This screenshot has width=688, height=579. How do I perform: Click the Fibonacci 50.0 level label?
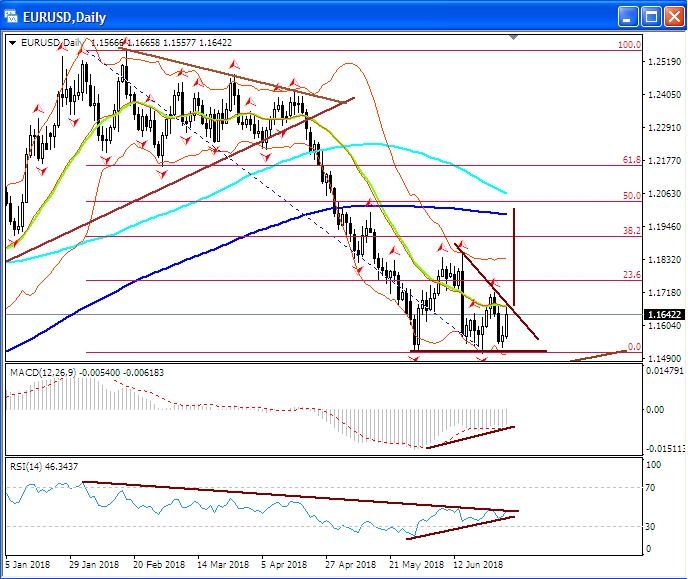[x=630, y=196]
